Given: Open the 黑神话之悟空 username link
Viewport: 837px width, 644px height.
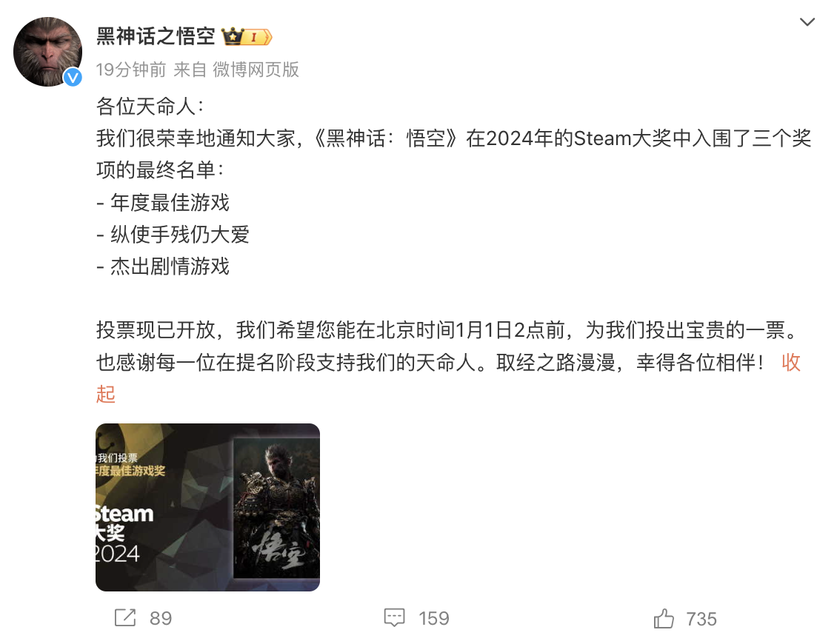Looking at the screenshot, I should click(x=156, y=36).
